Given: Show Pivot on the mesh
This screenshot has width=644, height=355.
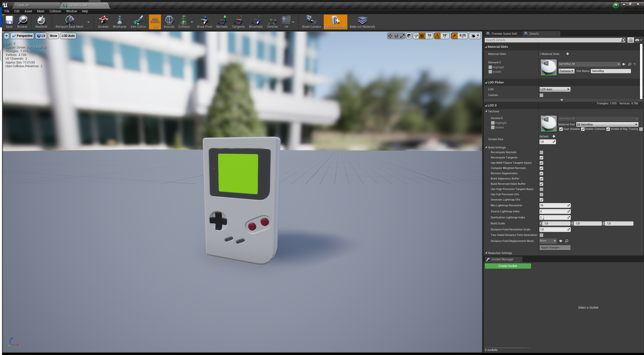Looking at the screenshot, I should 204,22.
